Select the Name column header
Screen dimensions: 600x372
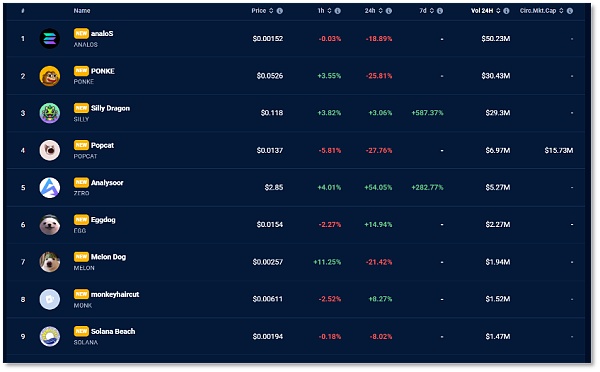(x=82, y=11)
